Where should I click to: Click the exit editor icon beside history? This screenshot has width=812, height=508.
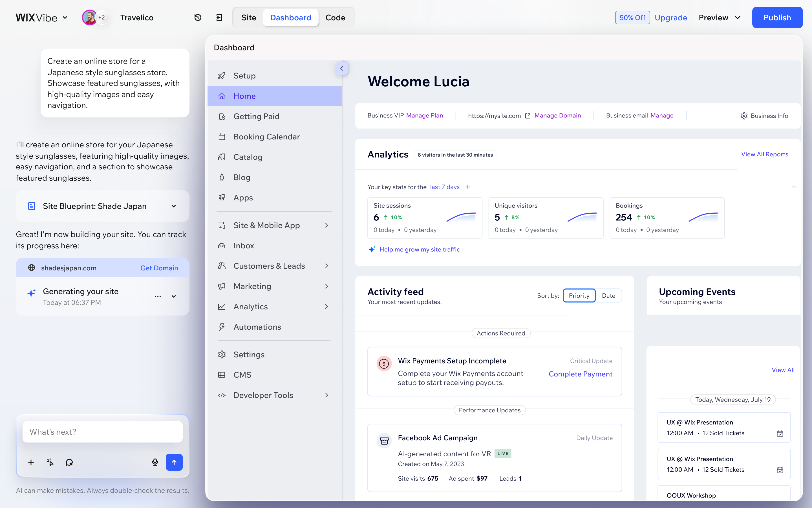coord(219,17)
